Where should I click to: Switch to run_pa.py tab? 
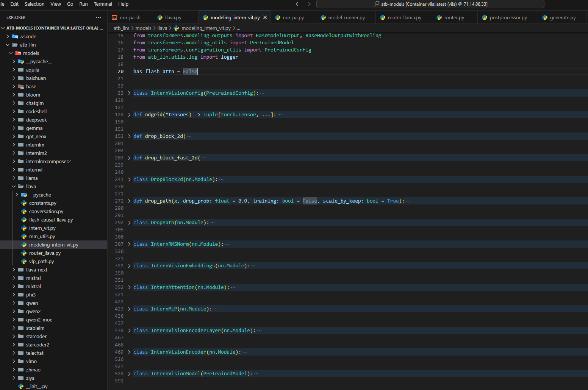293,17
